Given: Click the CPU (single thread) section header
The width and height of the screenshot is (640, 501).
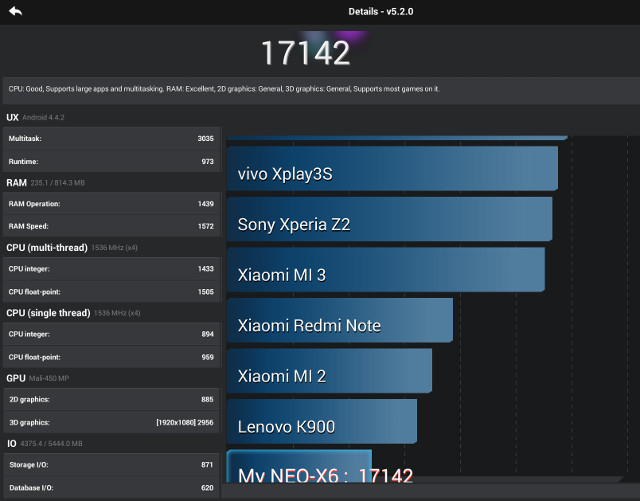Looking at the screenshot, I should [48, 313].
